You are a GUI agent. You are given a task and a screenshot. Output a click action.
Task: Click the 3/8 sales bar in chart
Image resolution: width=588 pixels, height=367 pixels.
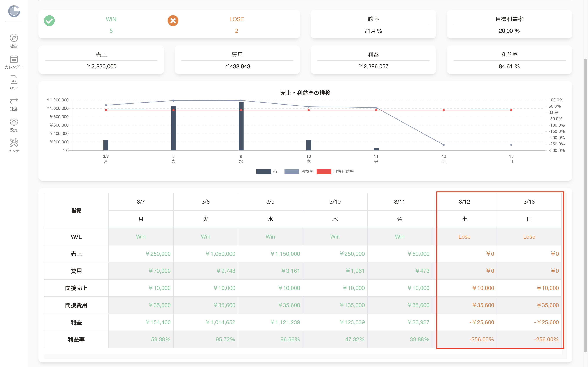(173, 128)
